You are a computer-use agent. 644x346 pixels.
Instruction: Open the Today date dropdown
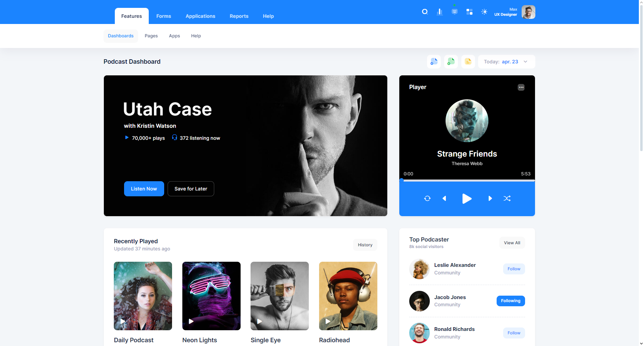point(506,62)
